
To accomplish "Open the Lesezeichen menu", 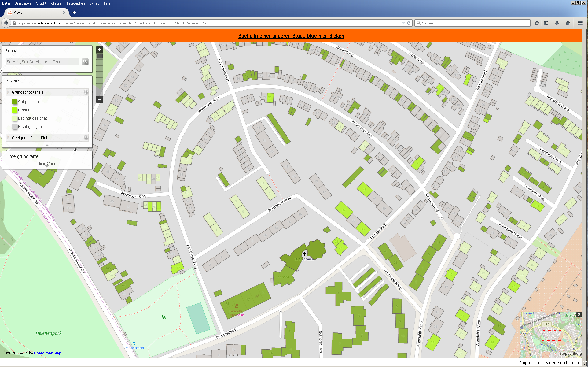I will (76, 3).
